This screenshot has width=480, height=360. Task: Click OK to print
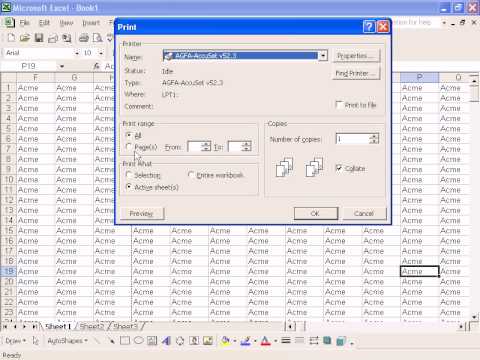pos(316,213)
